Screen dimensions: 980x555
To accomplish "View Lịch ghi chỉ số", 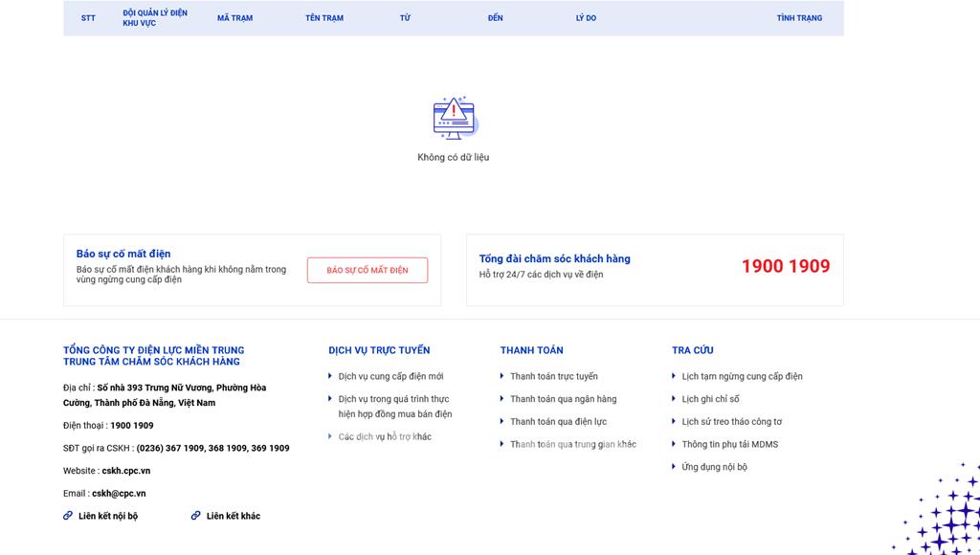I will [710, 399].
